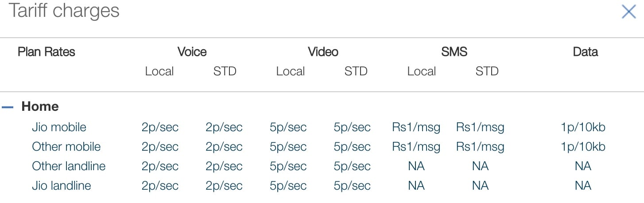Select the Jio mobile row label
This screenshot has width=644, height=203.
pos(59,128)
